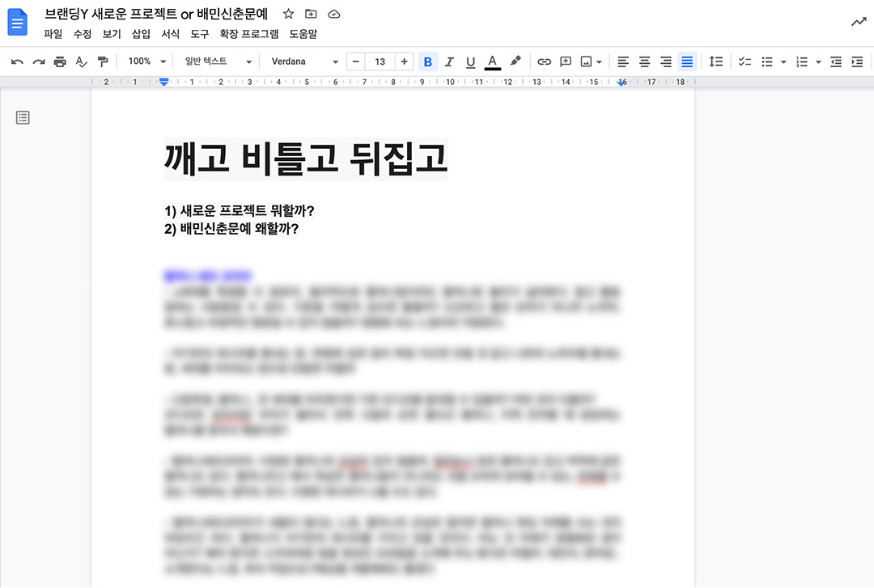The width and height of the screenshot is (874, 588).
Task: Open the 일반 텍스트 style dropdown
Action: [218, 61]
